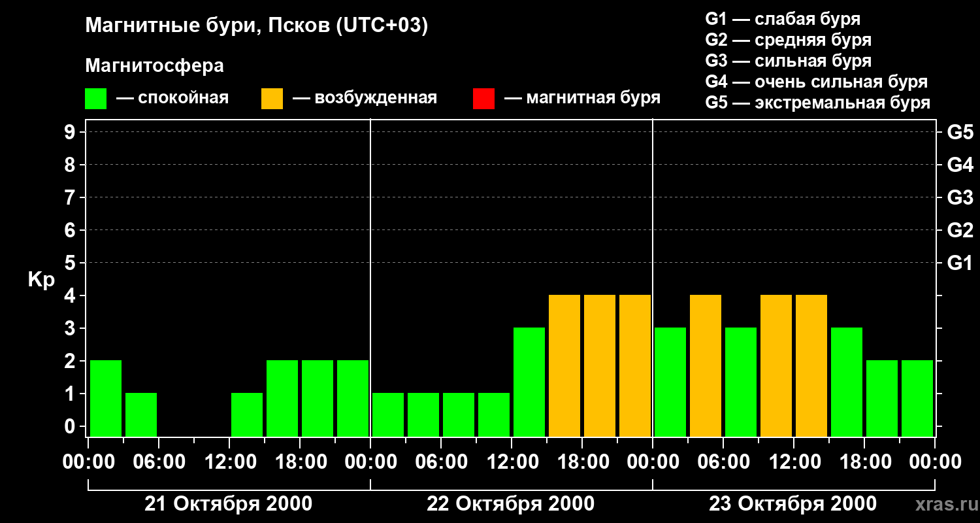980x523 pixels.
Task: Click the '— магнитная буря' legend label
Action: click(x=582, y=98)
